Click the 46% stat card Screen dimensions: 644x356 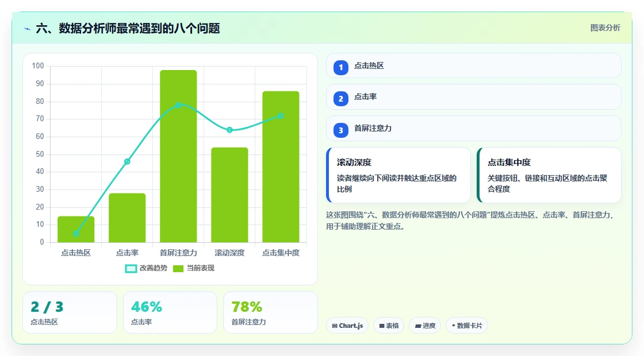[170, 312]
